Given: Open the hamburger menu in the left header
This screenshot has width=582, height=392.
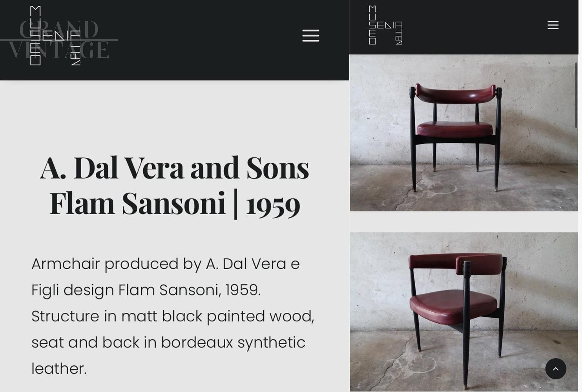Looking at the screenshot, I should (x=310, y=35).
